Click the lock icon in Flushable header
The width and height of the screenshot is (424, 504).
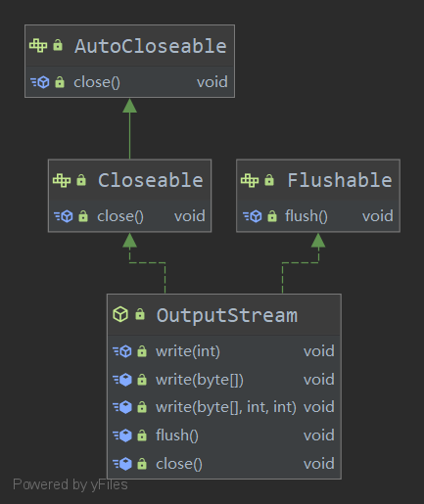pos(269,180)
